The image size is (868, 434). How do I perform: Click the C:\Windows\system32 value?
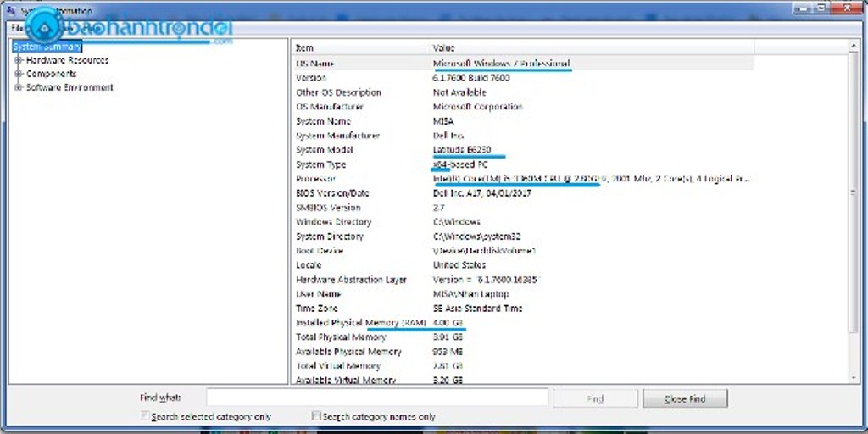476,236
